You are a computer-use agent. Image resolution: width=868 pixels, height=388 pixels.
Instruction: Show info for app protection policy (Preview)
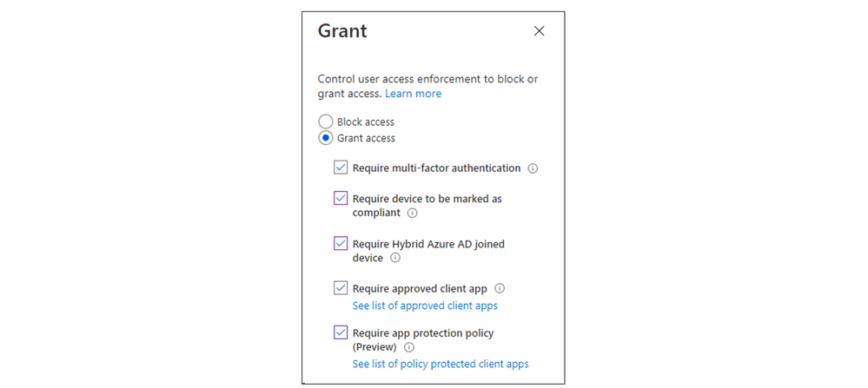tap(408, 348)
